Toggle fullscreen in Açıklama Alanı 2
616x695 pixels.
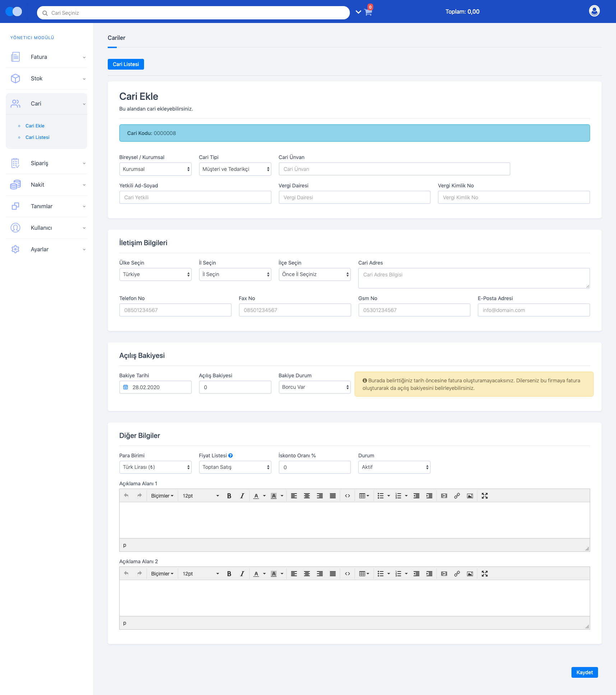click(x=485, y=574)
